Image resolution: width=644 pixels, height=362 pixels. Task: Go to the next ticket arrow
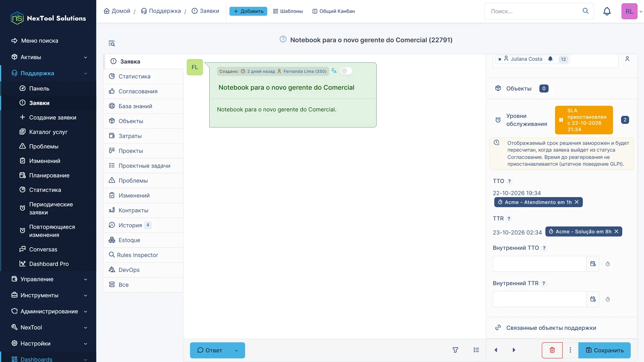514,350
